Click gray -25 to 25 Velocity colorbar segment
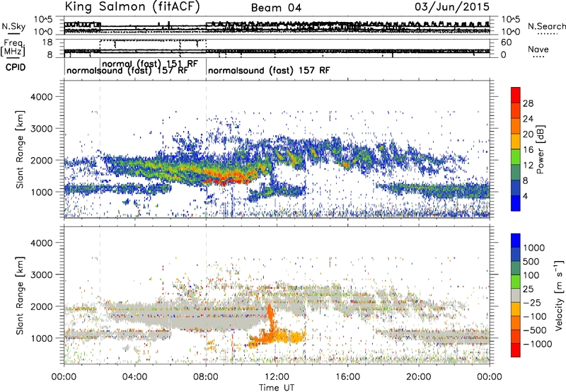 (x=516, y=295)
